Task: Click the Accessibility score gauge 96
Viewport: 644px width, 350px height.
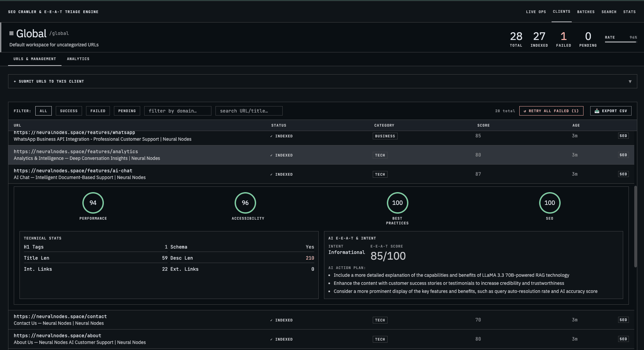Action: coord(245,203)
